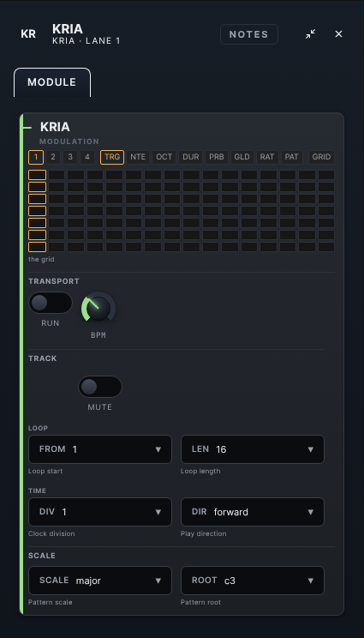Open the LEN loop length dropdown
Viewport: 364px width, 638px height.
click(253, 449)
